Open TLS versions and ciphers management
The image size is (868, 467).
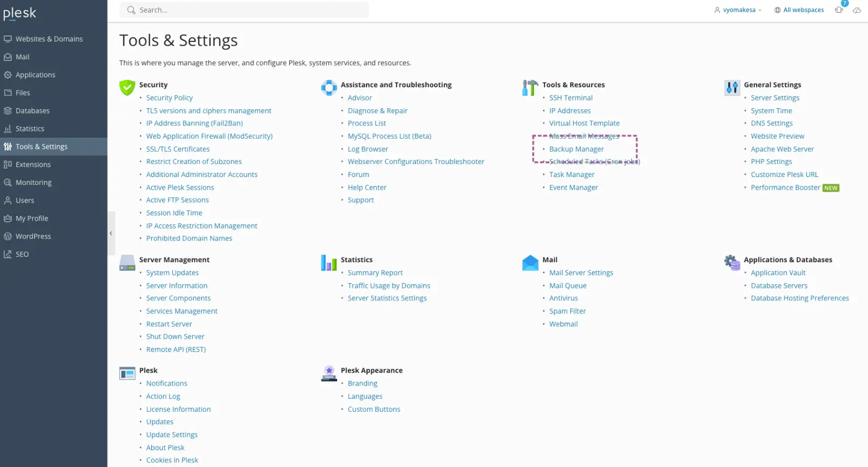click(208, 111)
